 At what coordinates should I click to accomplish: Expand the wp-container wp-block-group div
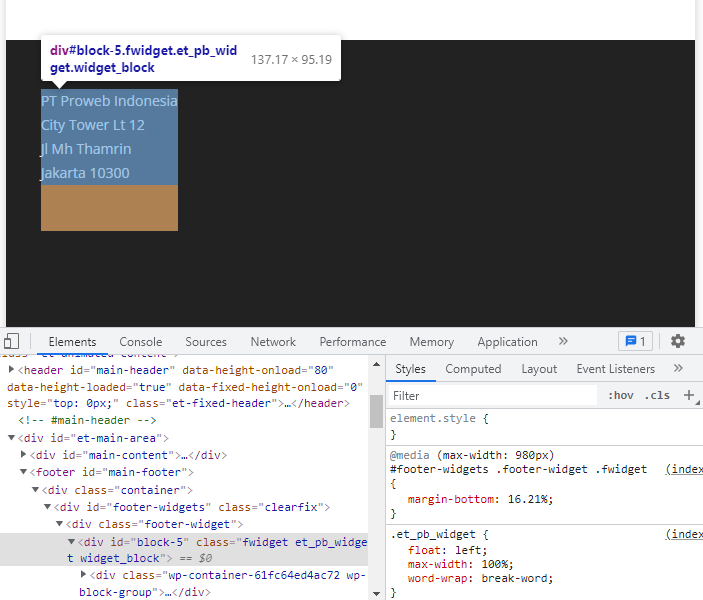[83, 574]
